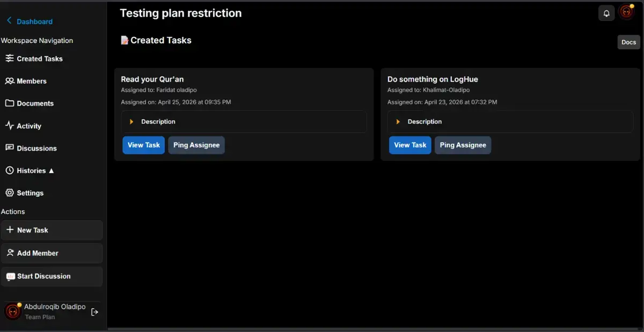Viewport: 644px width, 332px height.
Task: Open the Settings gear icon in sidebar
Action: click(10, 193)
